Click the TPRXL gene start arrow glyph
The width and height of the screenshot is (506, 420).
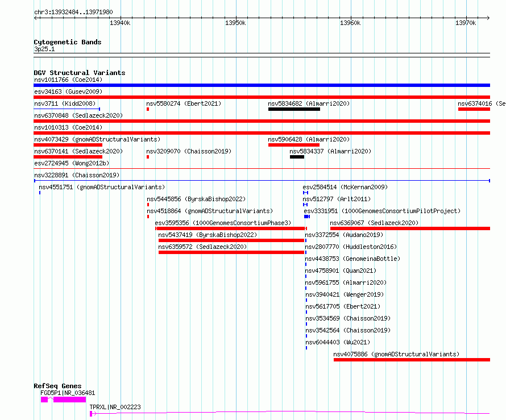click(x=92, y=414)
